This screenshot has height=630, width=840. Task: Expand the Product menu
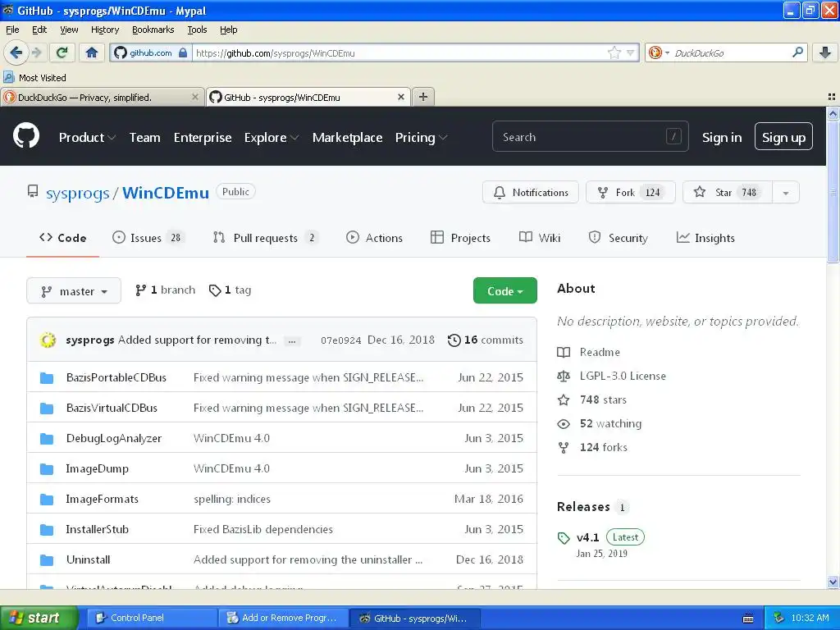87,138
